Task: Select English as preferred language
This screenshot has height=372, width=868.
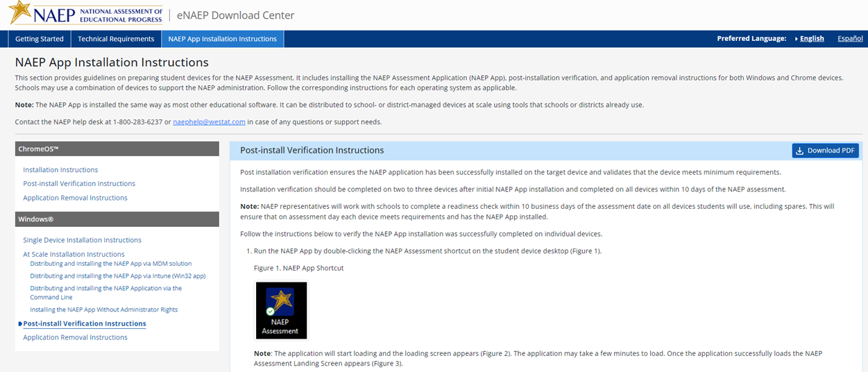Action: [812, 39]
